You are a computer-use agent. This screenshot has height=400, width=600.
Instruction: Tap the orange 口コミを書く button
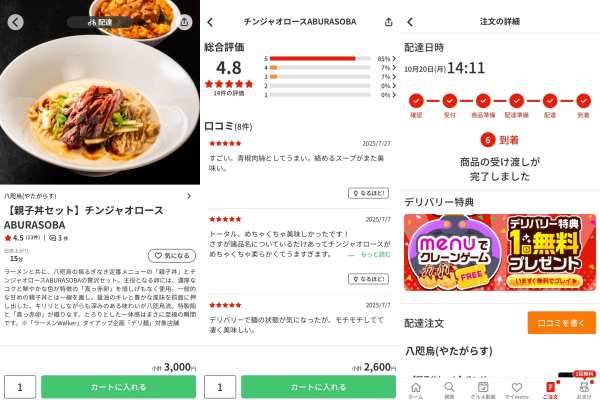(x=561, y=323)
